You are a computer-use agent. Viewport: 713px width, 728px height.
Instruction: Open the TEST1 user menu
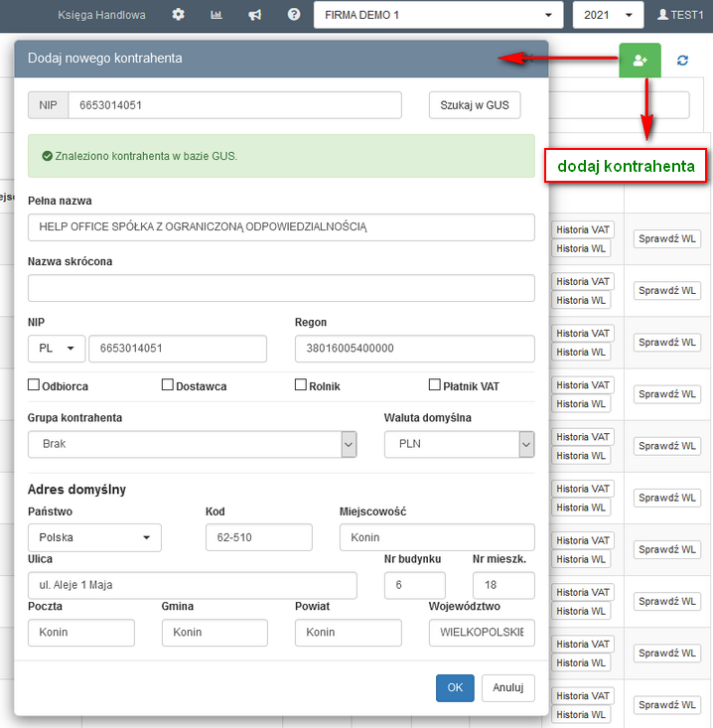coord(680,15)
